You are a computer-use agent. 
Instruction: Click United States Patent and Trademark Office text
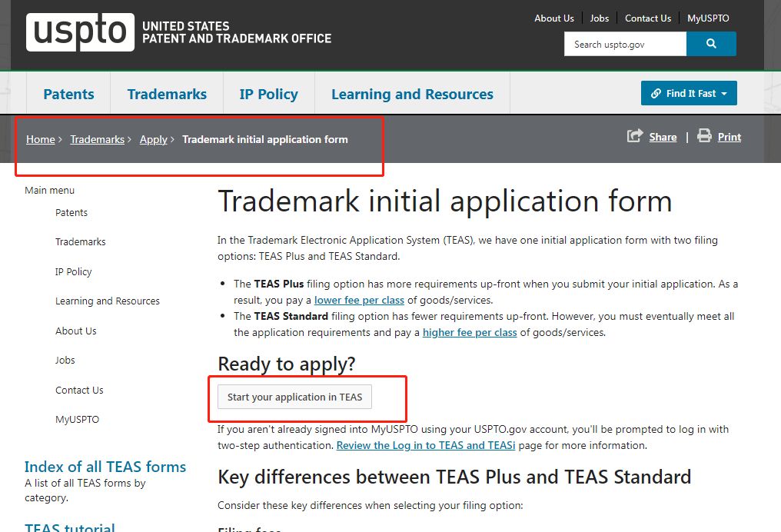coord(237,32)
